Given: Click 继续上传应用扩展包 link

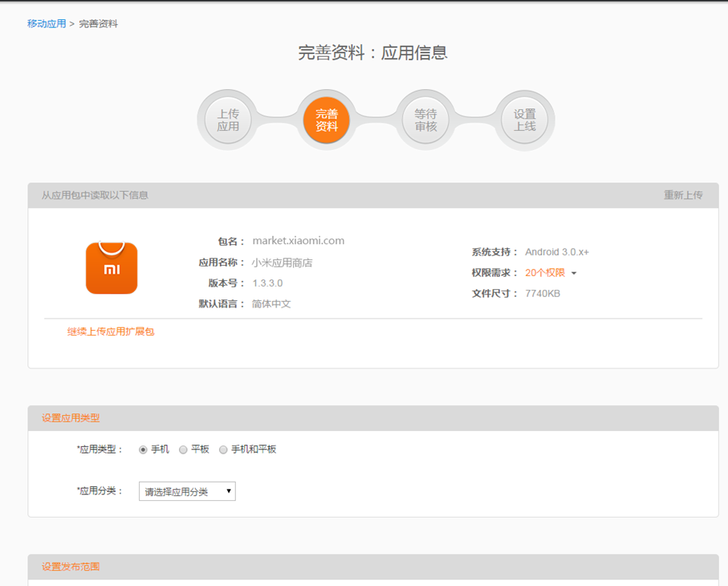Looking at the screenshot, I should point(111,332).
